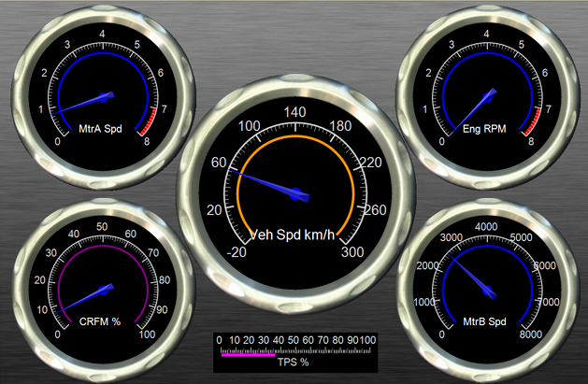Click the 80 mark on CRFM % gauge

pos(165,280)
